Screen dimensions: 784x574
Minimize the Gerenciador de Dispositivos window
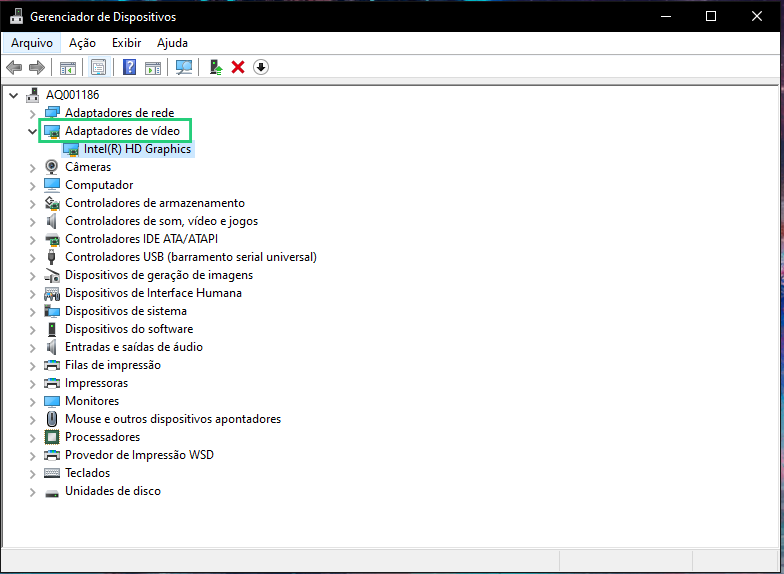[x=666, y=16]
